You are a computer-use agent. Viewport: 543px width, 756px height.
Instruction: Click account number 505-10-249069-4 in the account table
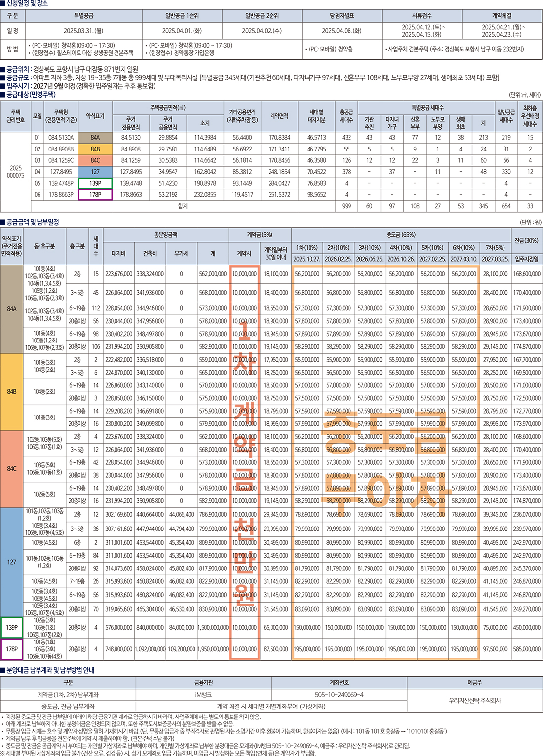(x=339, y=695)
